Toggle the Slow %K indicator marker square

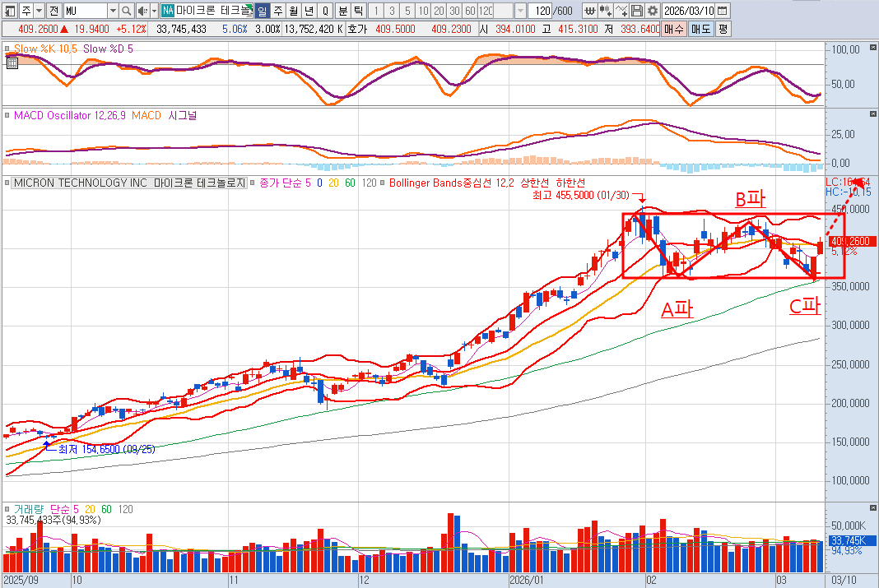coord(8,49)
